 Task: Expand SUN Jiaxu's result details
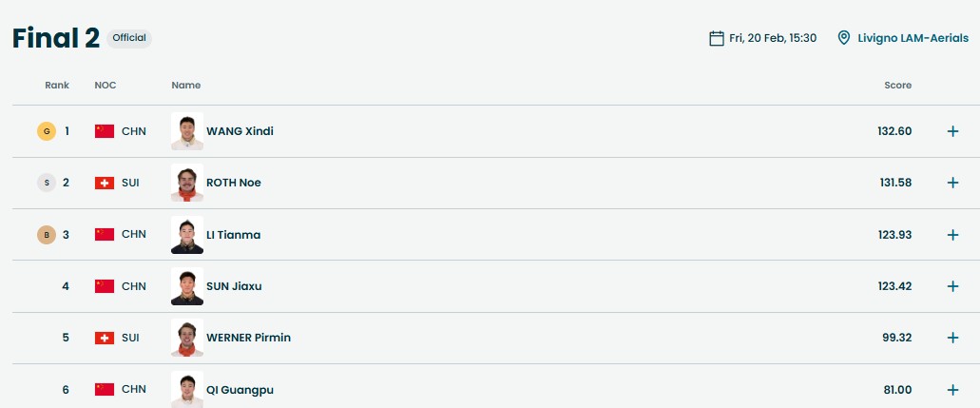[952, 286]
